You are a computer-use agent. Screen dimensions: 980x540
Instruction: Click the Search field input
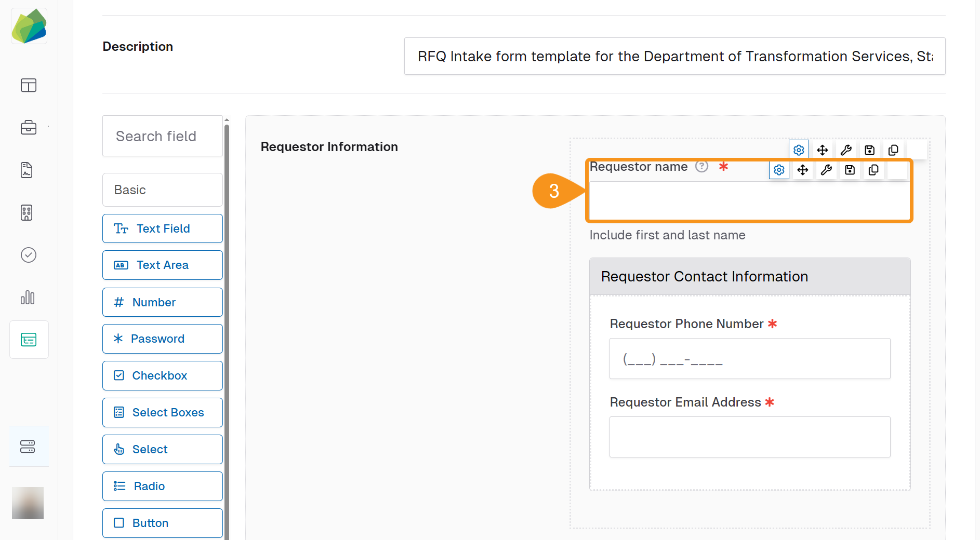point(163,136)
